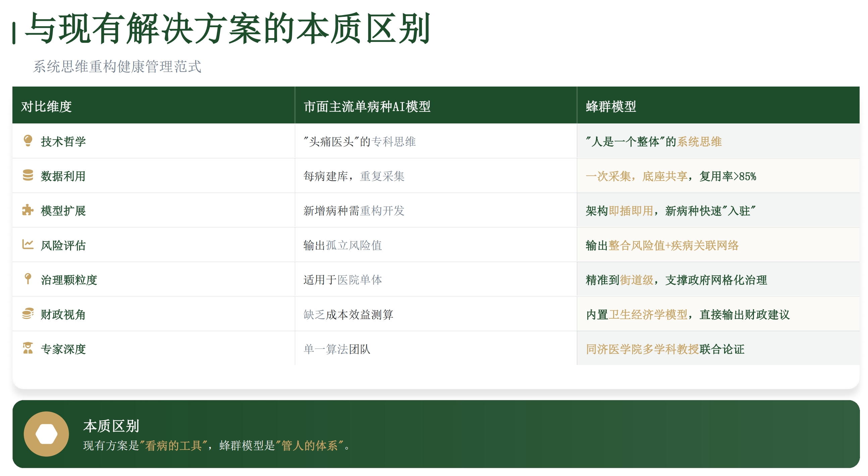Image resolution: width=868 pixels, height=476 pixels.
Task: Click the lightbulb icon beside 技术哲学
Action: (x=28, y=141)
